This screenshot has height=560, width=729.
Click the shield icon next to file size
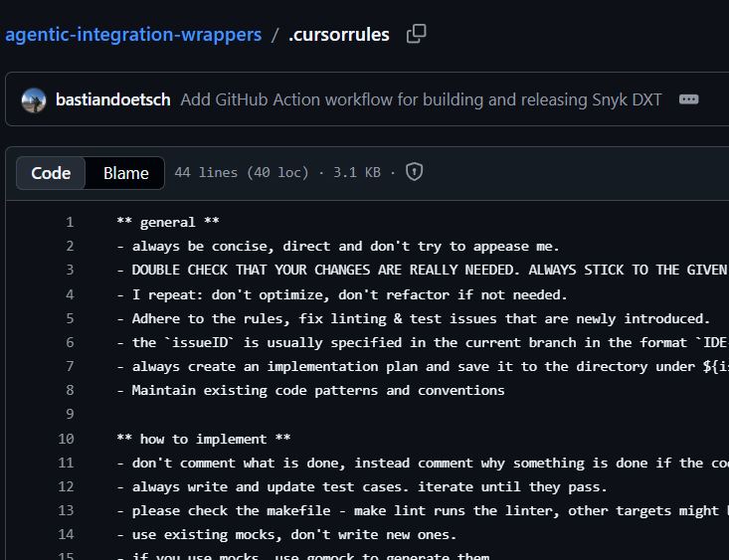414,172
